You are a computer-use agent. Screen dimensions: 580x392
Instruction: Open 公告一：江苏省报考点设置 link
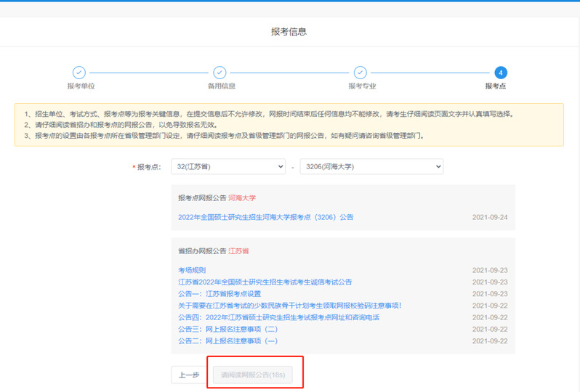[x=219, y=294]
